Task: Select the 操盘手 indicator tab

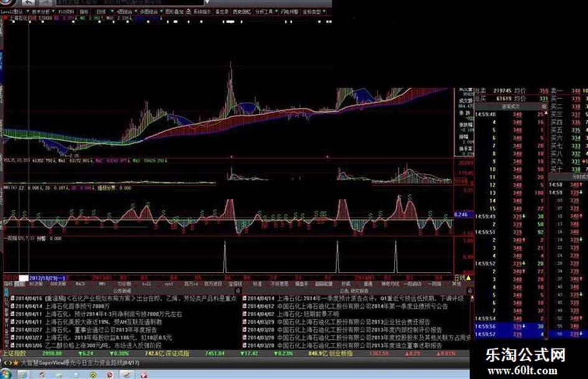Action: (302, 284)
